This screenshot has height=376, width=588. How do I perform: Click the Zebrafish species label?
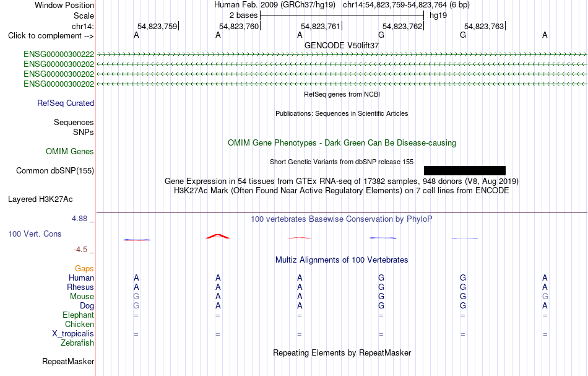click(77, 343)
